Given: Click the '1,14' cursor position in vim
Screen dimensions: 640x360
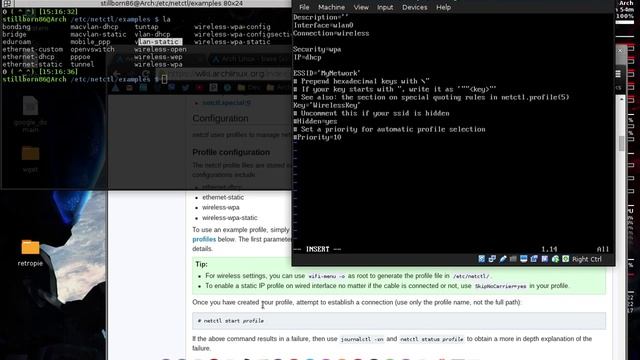Looking at the screenshot, I should tap(549, 249).
